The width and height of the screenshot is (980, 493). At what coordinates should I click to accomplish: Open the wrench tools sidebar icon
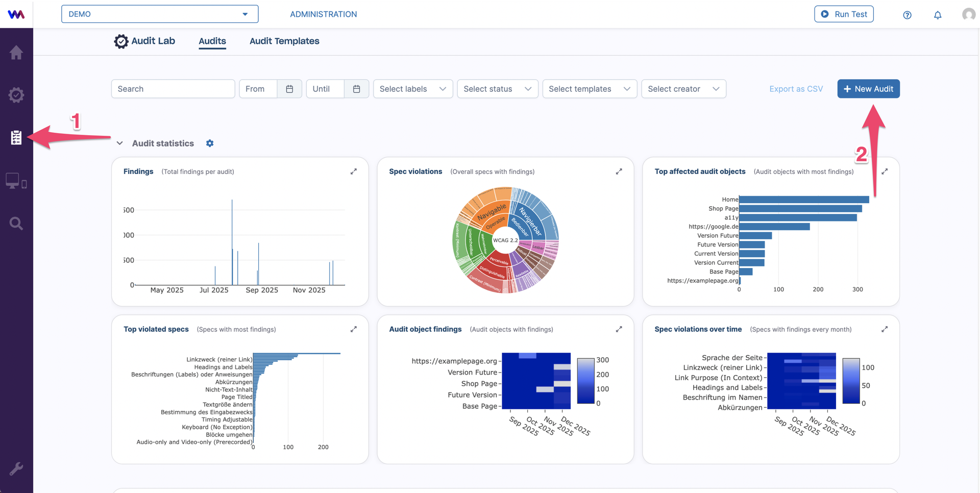click(16, 469)
